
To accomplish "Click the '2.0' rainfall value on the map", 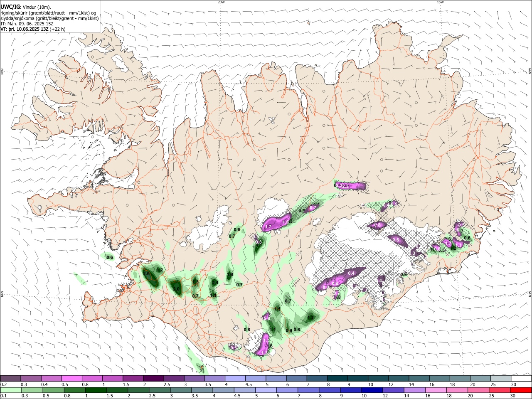I will (176, 289).
